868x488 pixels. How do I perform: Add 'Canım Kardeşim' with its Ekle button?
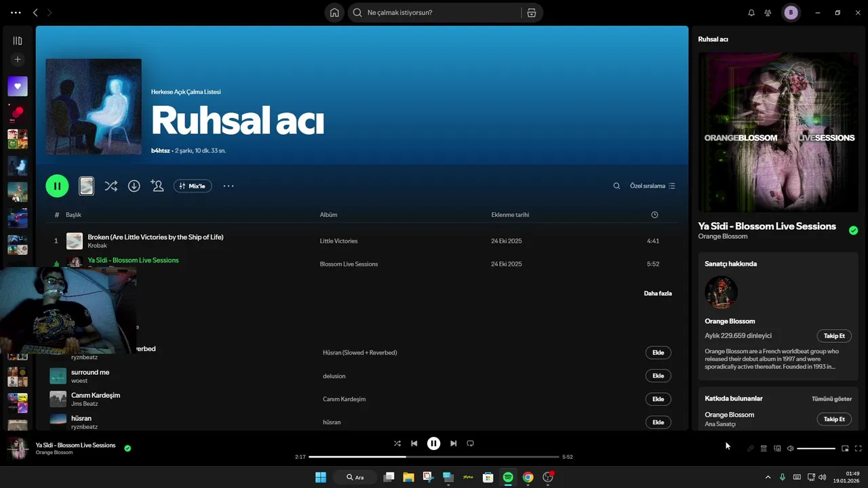[658, 399]
